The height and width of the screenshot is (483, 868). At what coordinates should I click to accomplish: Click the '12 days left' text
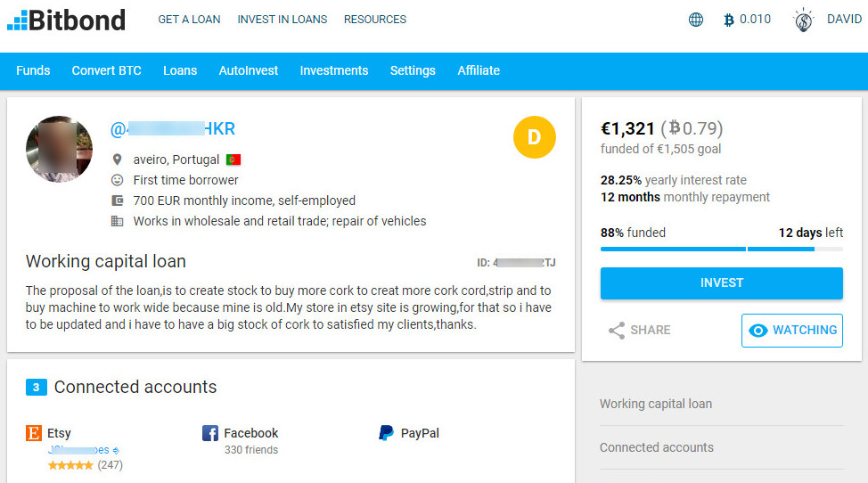pyautogui.click(x=810, y=233)
